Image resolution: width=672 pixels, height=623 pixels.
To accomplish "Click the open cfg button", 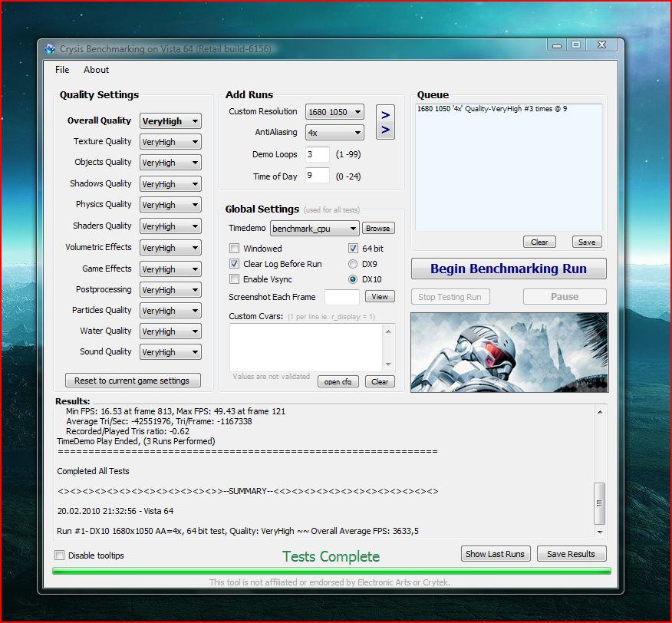I will 338,381.
